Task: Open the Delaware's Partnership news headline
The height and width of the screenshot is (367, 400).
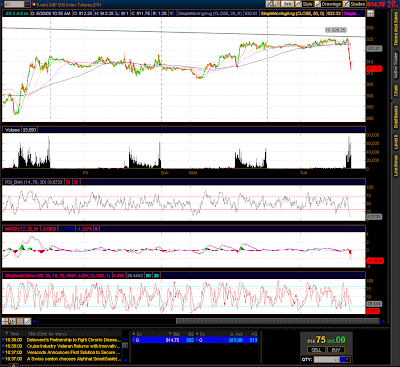Action: [x=73, y=340]
